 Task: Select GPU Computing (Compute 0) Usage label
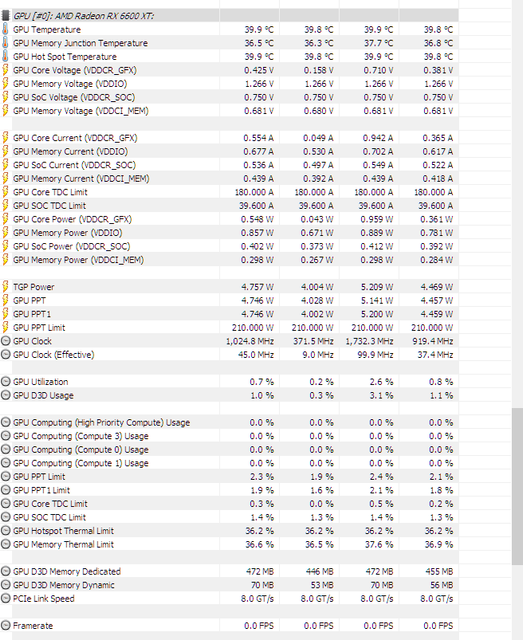click(81, 449)
